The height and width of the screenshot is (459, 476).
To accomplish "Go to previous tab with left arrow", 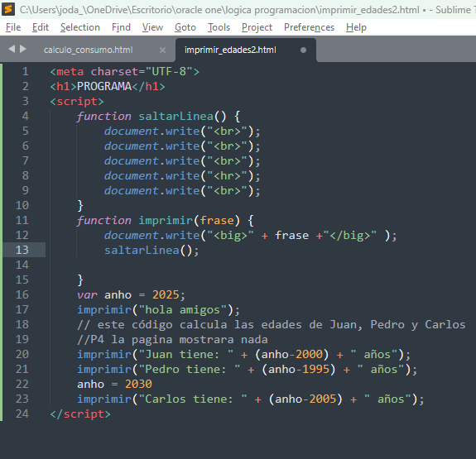I will 12,49.
